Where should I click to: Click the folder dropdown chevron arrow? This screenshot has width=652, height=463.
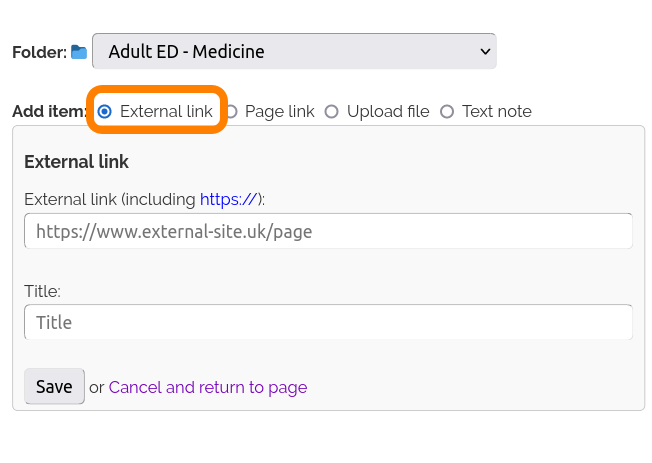click(485, 51)
